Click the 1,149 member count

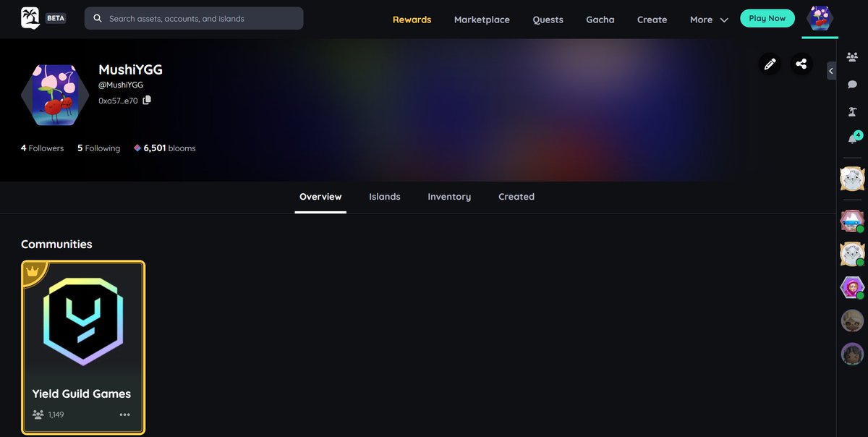pos(56,415)
